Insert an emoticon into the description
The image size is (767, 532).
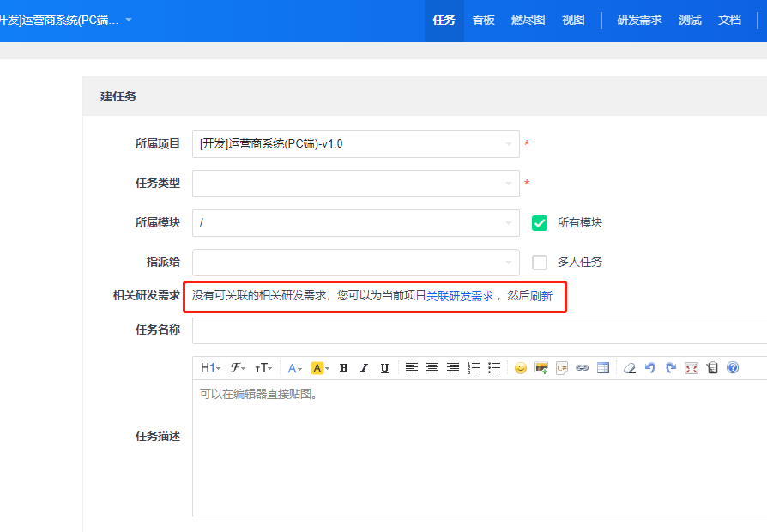[x=520, y=367]
